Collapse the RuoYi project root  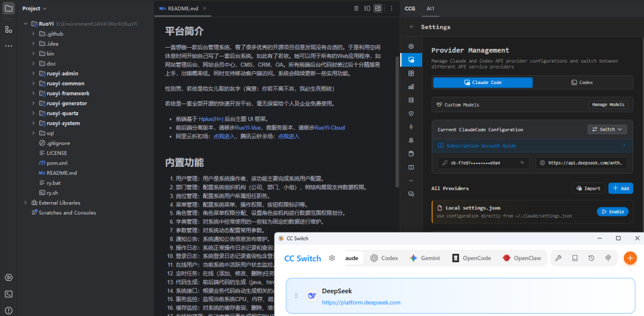pyautogui.click(x=25, y=24)
